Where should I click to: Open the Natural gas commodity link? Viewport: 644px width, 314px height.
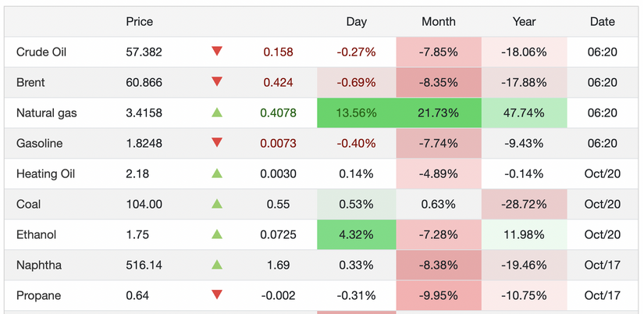pos(46,113)
